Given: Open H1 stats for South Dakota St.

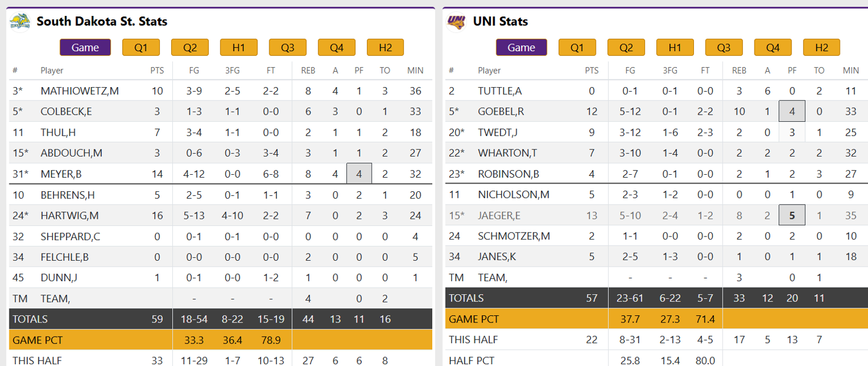Looking at the screenshot, I should pyautogui.click(x=238, y=47).
